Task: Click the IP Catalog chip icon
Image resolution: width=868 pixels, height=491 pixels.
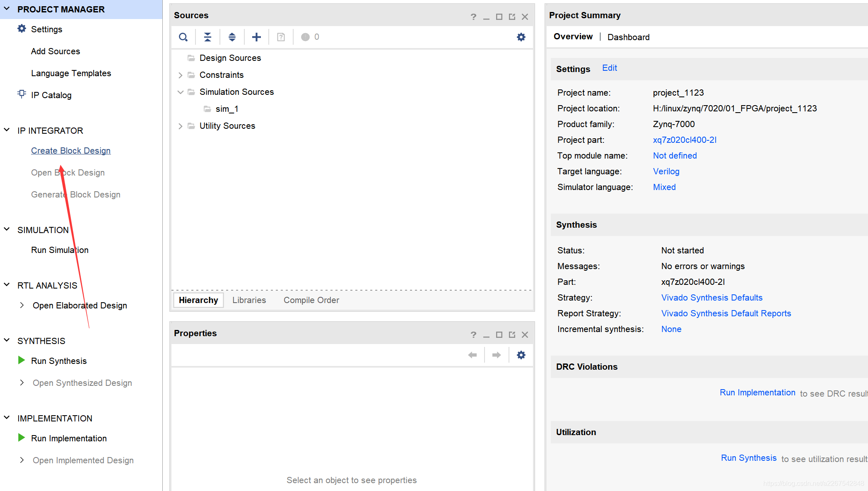Action: click(x=22, y=94)
